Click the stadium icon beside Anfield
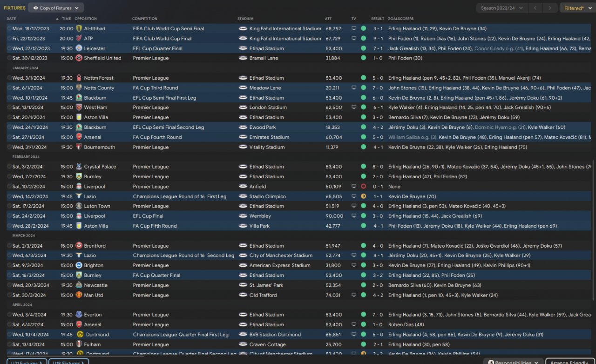This screenshot has height=364, width=596. tap(243, 187)
